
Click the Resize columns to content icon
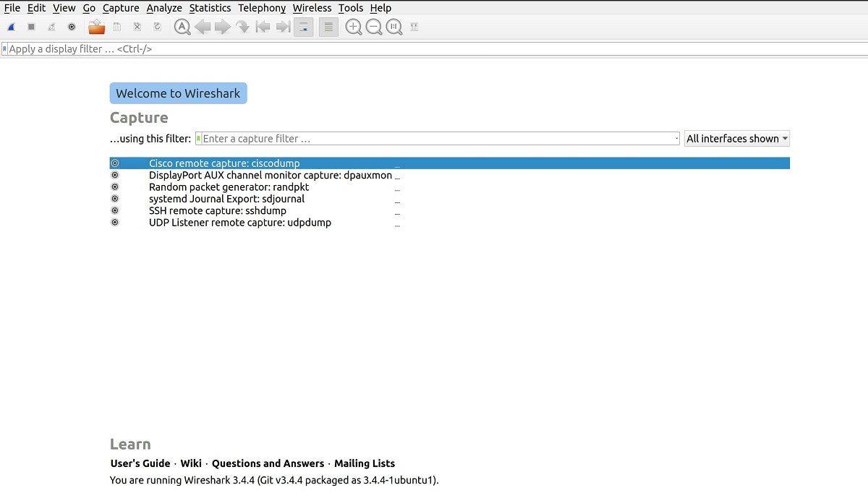(414, 27)
